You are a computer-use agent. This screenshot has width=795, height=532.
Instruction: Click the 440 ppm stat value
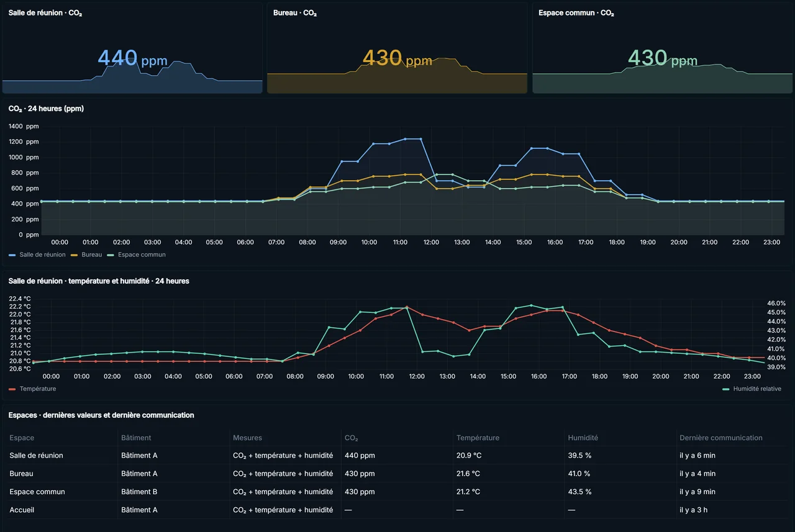[132, 58]
